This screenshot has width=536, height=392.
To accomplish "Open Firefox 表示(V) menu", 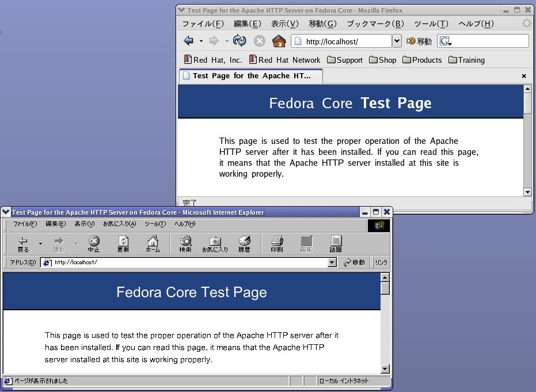I will point(285,24).
